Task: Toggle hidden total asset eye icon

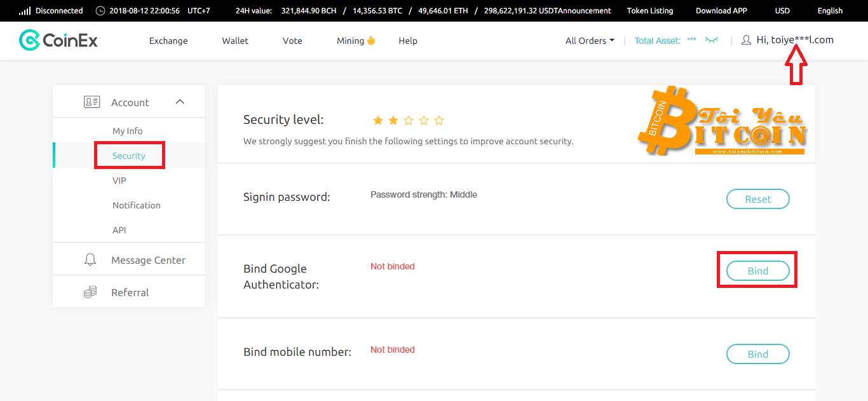Action: pyautogui.click(x=712, y=41)
